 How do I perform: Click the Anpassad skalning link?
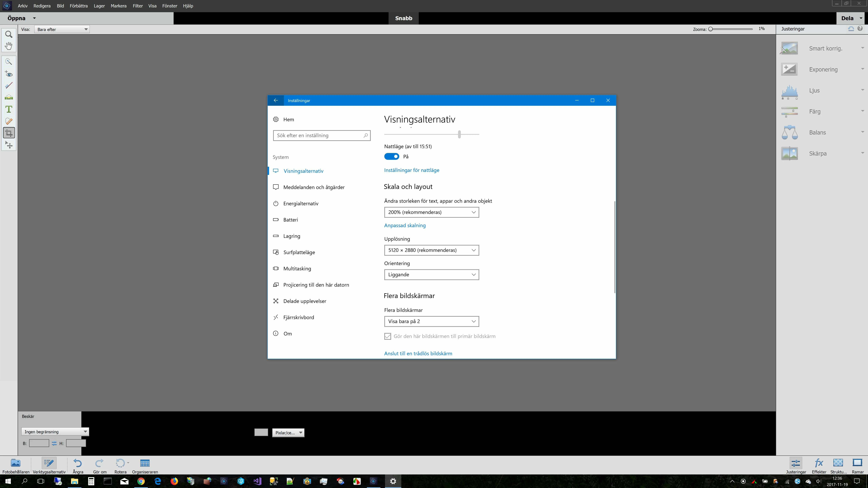coord(405,225)
